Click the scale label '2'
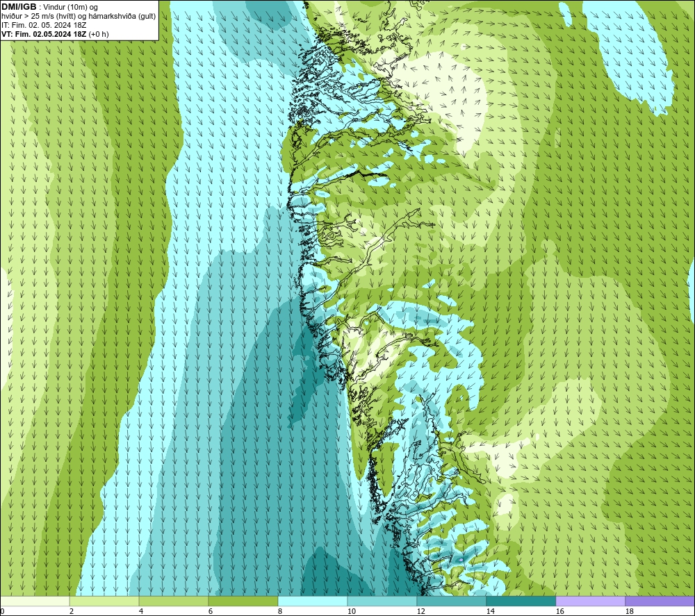695x616 pixels. 72,612
